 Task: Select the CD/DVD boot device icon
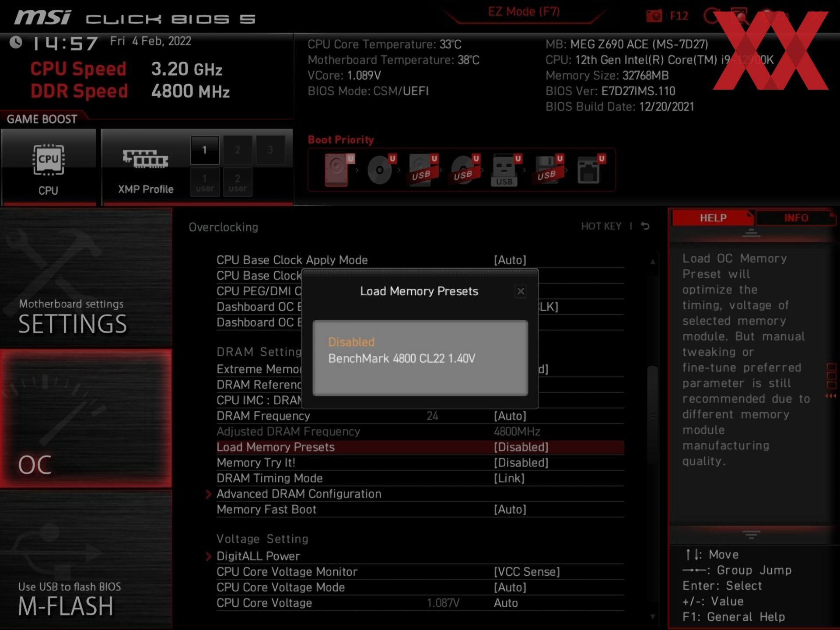pos(381,170)
